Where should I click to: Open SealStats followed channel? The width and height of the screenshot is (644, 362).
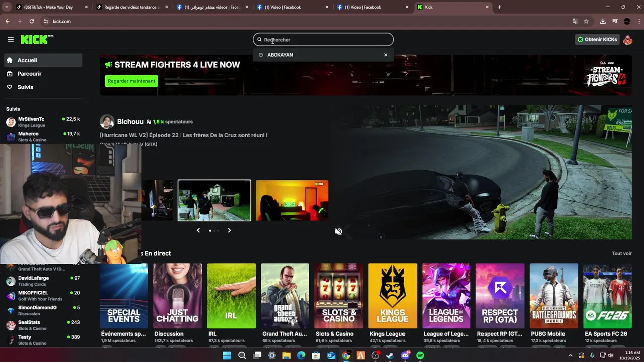click(43, 325)
